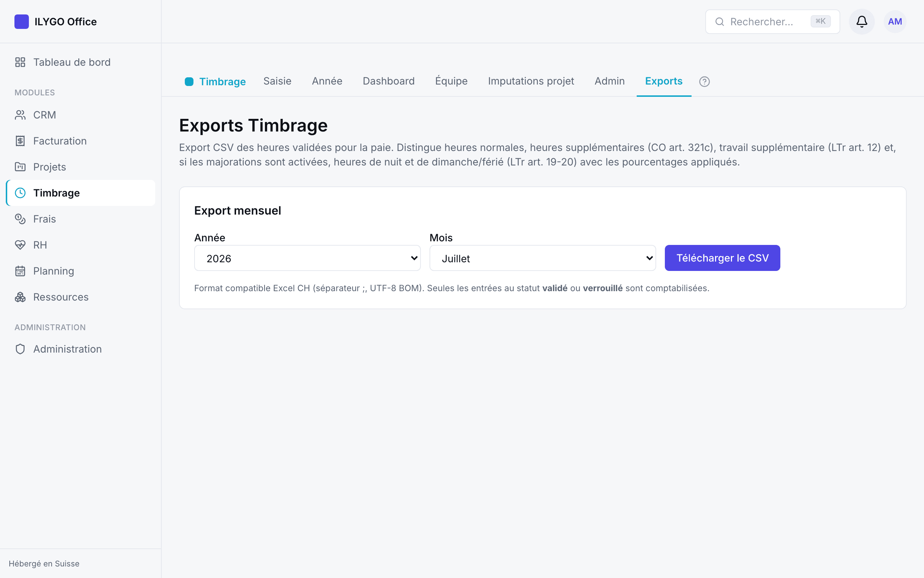Screen dimensions: 924x578
Task: Click the teal Timbrage module square icon
Action: [x=189, y=81]
